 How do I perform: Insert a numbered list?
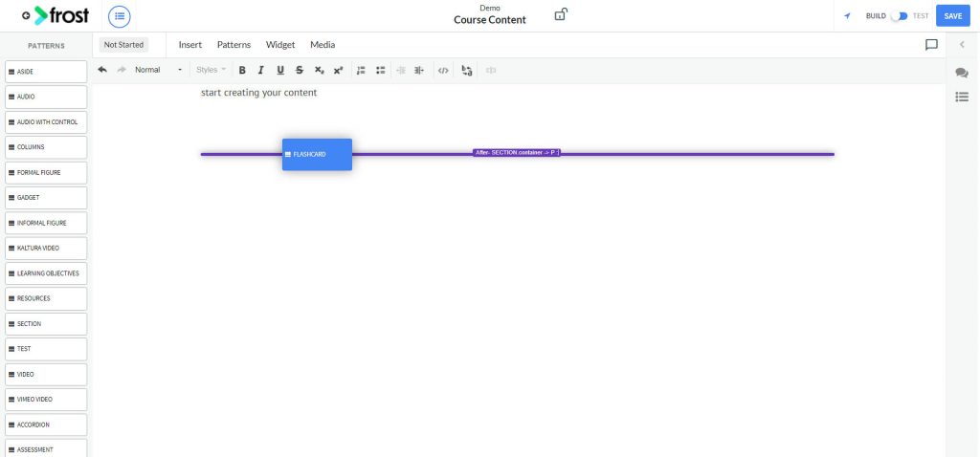(361, 70)
